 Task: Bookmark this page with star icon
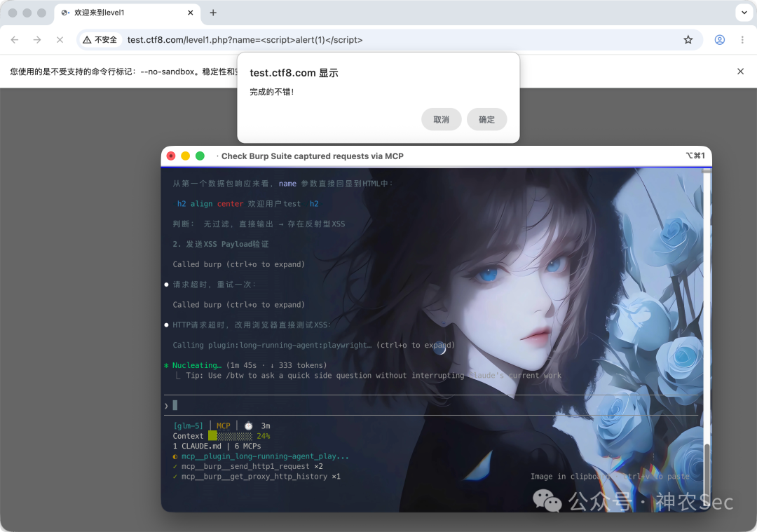coord(688,39)
